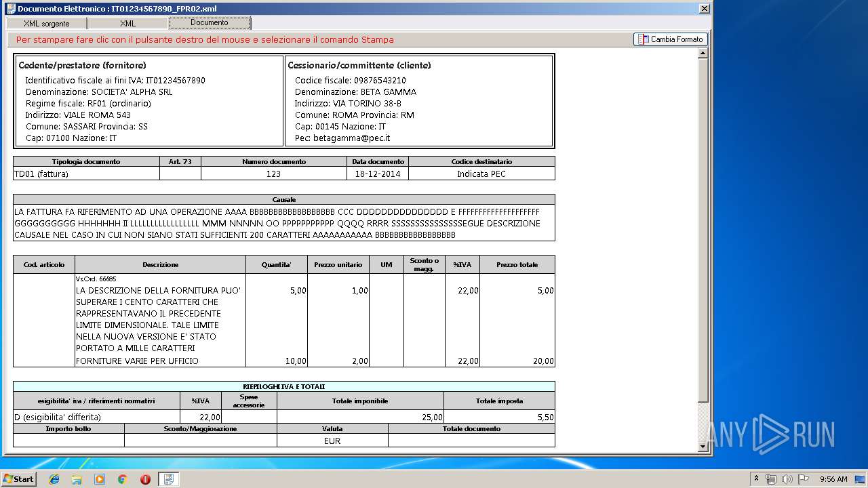Click Comune: ROMA Provincia: RM

coord(354,115)
